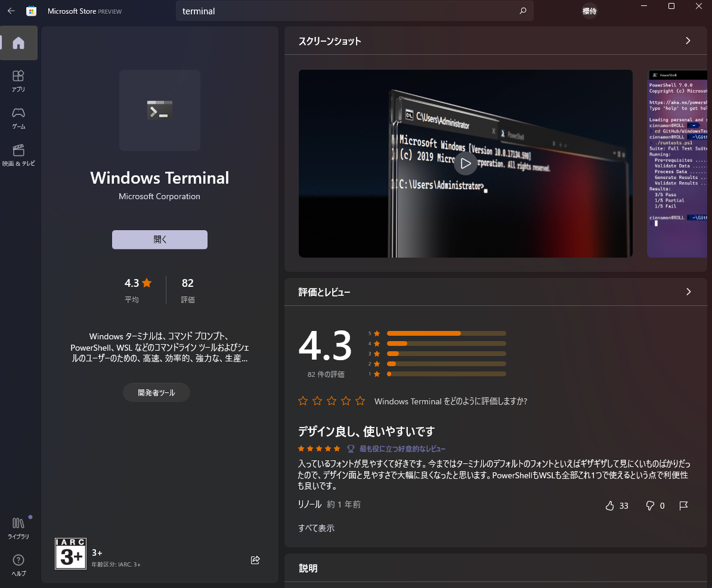Open the Home section in the Store sidebar
Image resolution: width=712 pixels, height=588 pixels.
tap(18, 43)
